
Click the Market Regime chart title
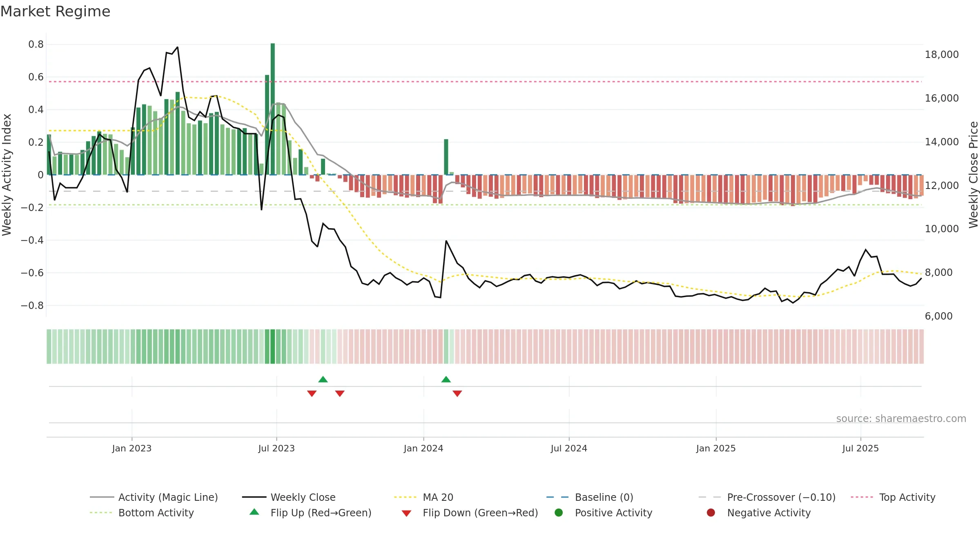(55, 11)
